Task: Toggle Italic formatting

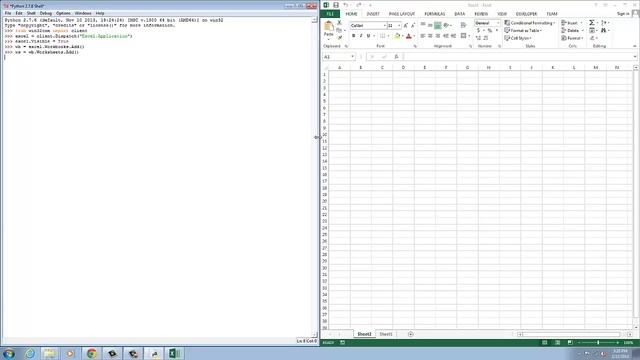Action: 361,36
